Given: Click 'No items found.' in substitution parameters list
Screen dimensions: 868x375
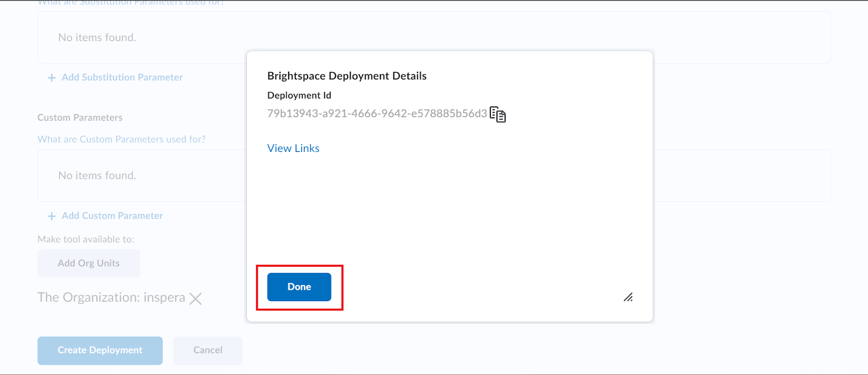Looking at the screenshot, I should pyautogui.click(x=97, y=37).
